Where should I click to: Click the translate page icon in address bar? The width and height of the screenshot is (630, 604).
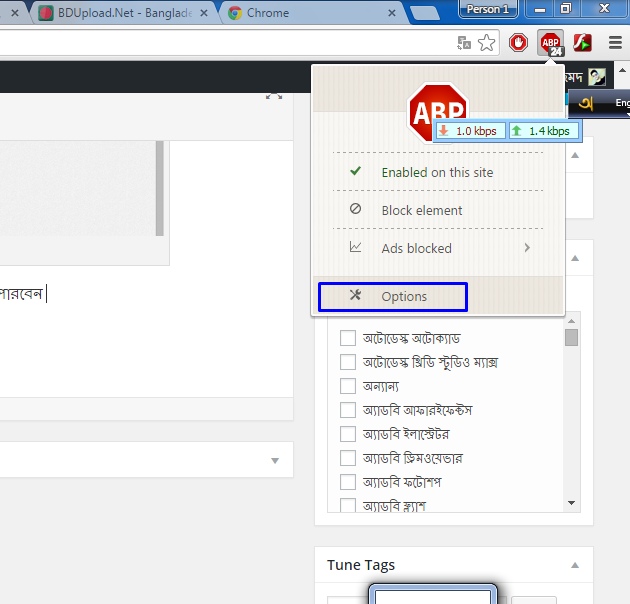pos(464,43)
